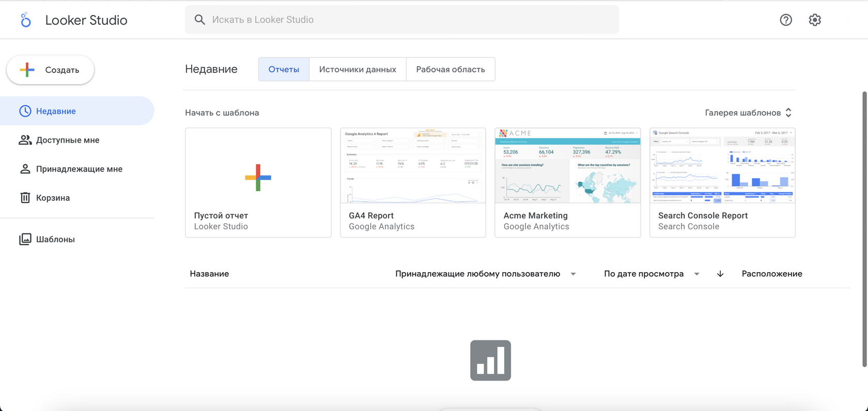Focus the Искать в Looker Studio search field
This screenshot has height=411, width=868.
click(x=402, y=20)
